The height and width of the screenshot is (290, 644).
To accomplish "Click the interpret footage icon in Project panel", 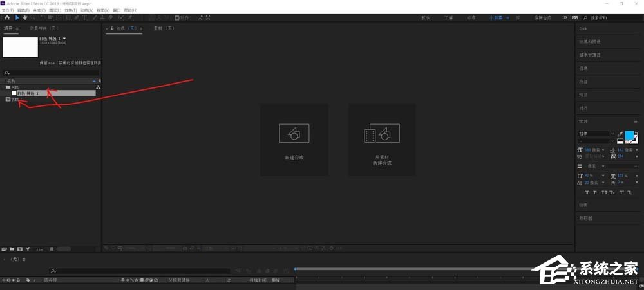I will pyautogui.click(x=4, y=249).
